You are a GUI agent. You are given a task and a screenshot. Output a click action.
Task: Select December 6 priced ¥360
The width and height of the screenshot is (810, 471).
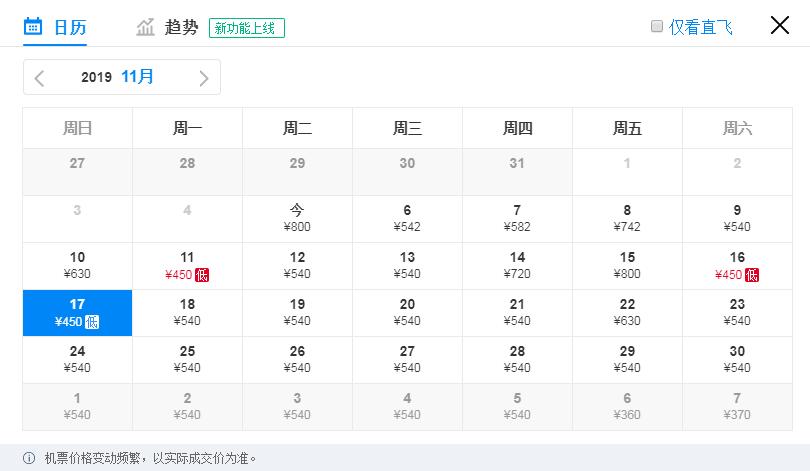[627, 407]
